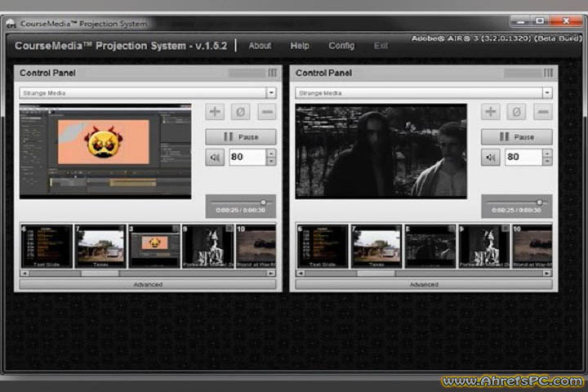
Task: Select thumbnail 6 Text Slide in left panel
Action: [47, 247]
